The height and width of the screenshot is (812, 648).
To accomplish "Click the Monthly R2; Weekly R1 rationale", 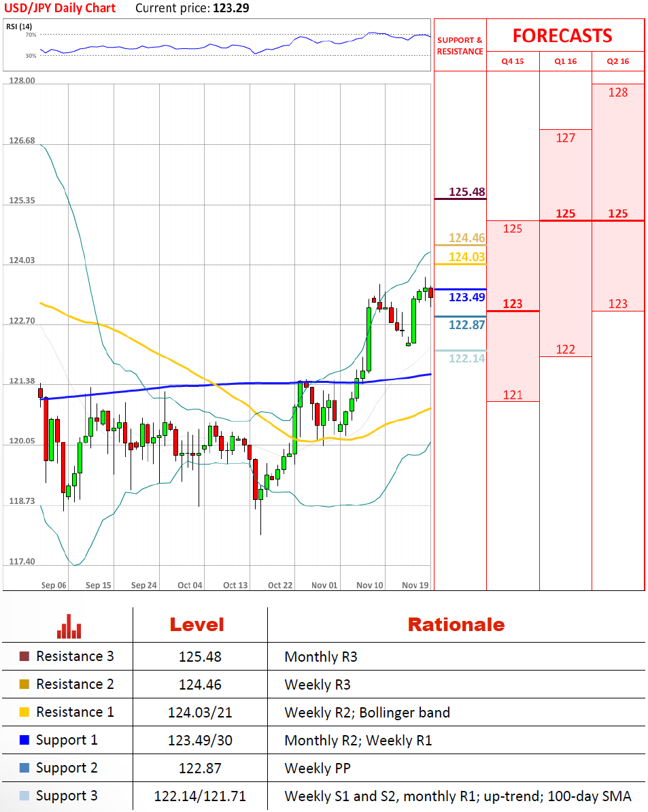I will [x=358, y=741].
